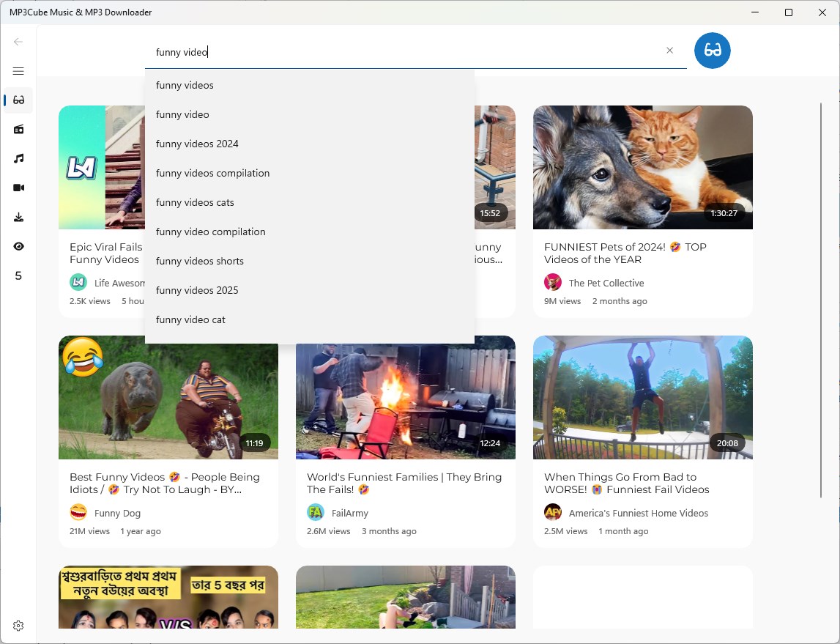Open the Downloads icon in the sidebar
Viewport: 840px width, 644px height.
(x=18, y=217)
